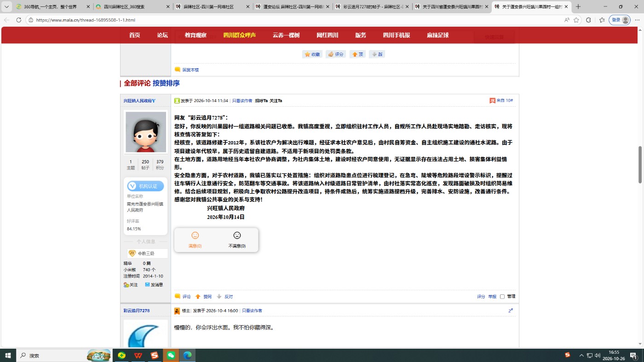Open 评论 on the government reply

(x=183, y=297)
